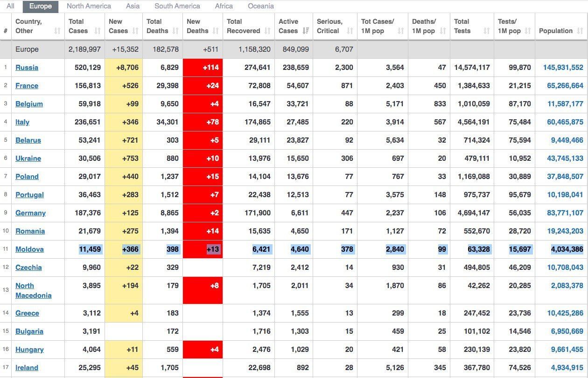Click Active Cases sort indicator icon
The height and width of the screenshot is (378, 588).
pyautogui.click(x=306, y=31)
